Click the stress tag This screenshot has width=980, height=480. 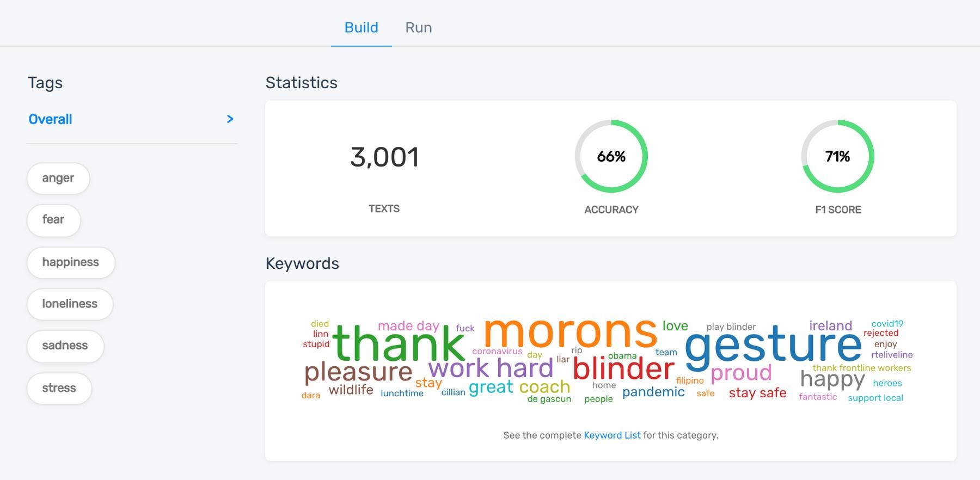click(59, 388)
